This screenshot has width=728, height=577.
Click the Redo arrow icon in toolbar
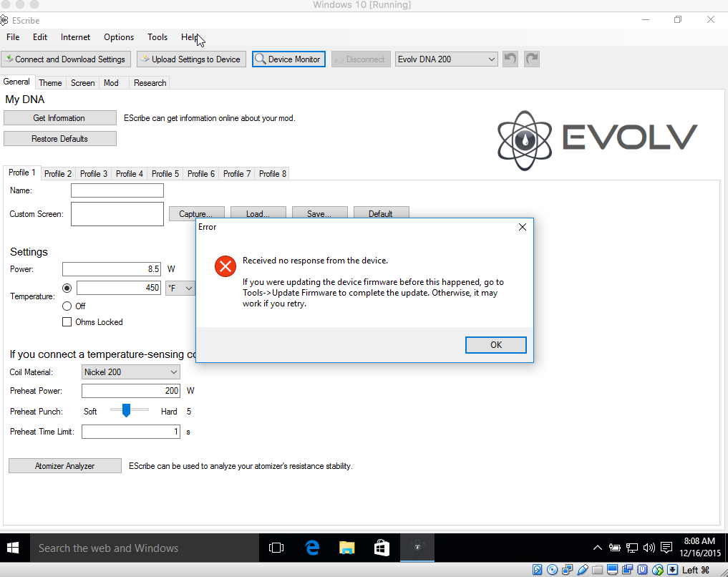(x=532, y=59)
